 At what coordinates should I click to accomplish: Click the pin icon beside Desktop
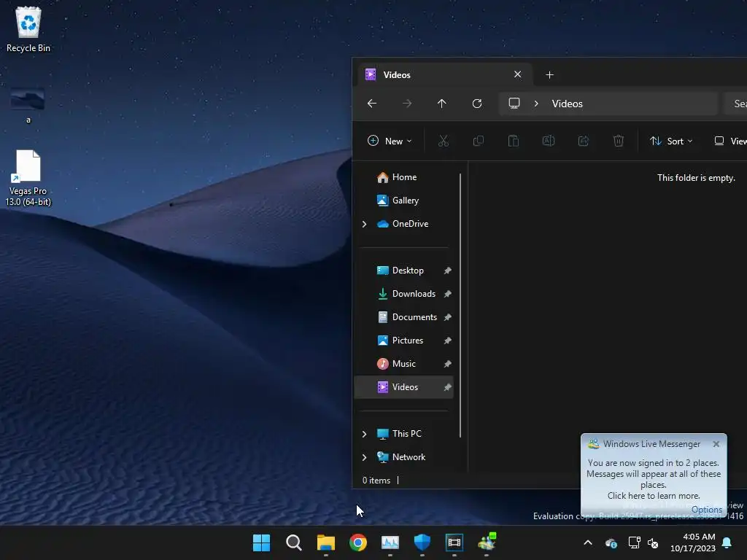click(x=447, y=271)
